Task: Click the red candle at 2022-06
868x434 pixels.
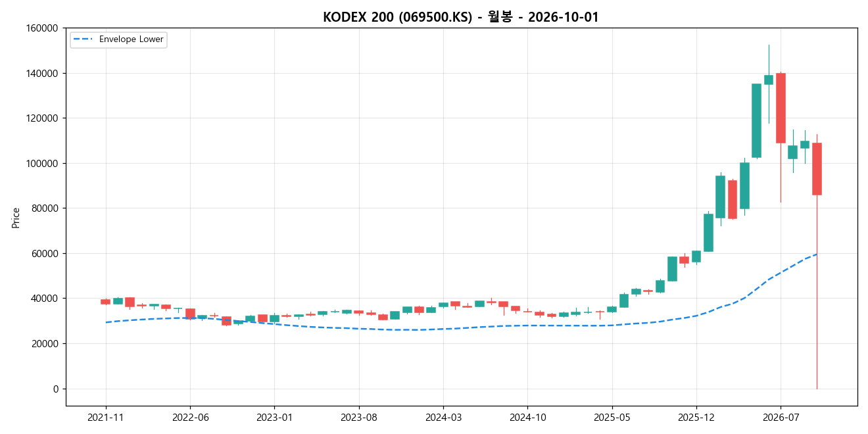Action: [190, 314]
